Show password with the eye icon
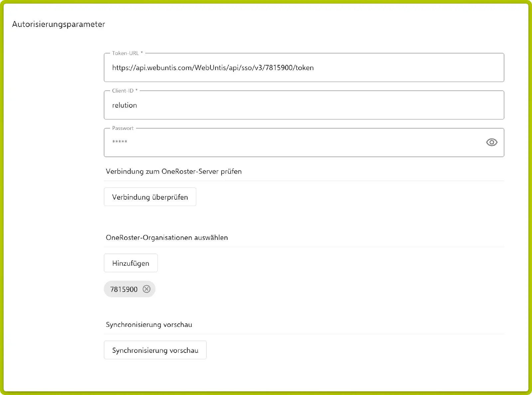The image size is (532, 395). click(491, 142)
